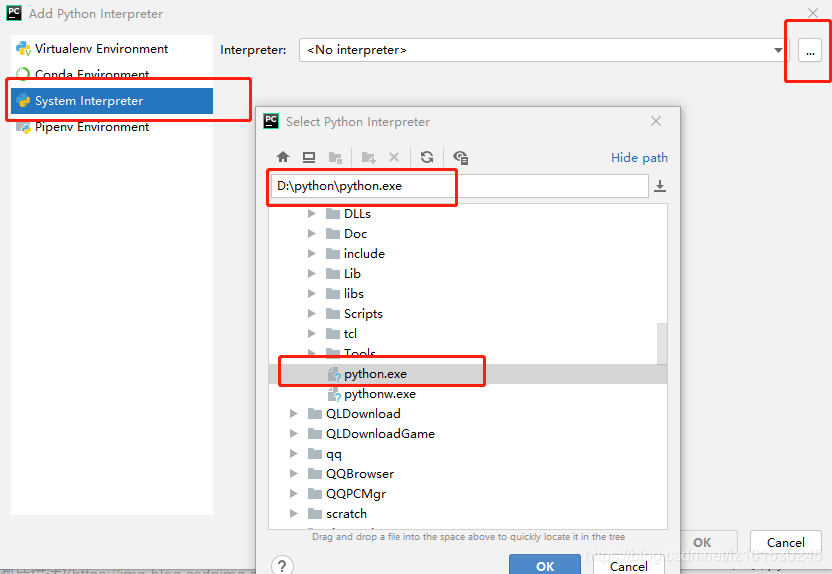832x574 pixels.
Task: Expand the libs folder
Action: click(311, 293)
